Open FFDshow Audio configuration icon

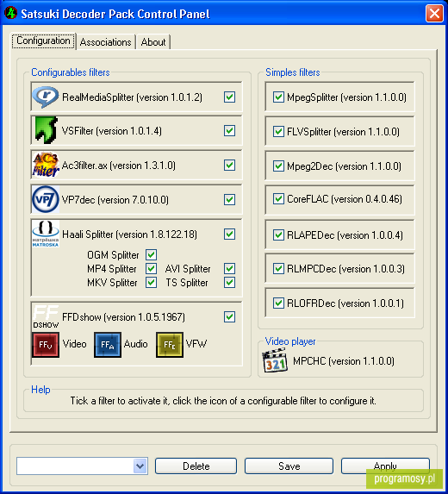108,345
